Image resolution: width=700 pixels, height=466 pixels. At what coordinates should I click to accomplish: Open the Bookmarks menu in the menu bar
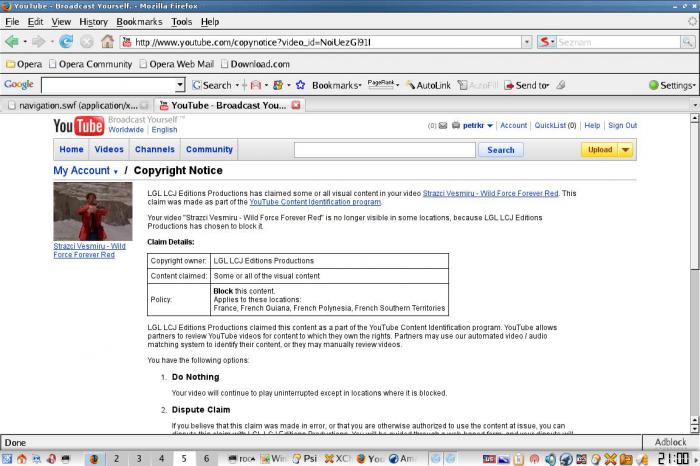[x=139, y=22]
